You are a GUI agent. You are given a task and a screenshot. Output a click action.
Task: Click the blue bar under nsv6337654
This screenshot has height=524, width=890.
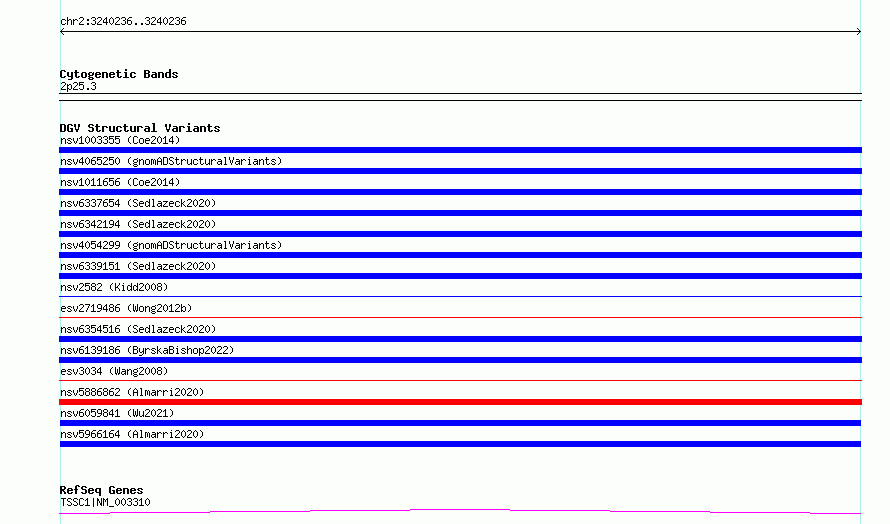(x=460, y=213)
